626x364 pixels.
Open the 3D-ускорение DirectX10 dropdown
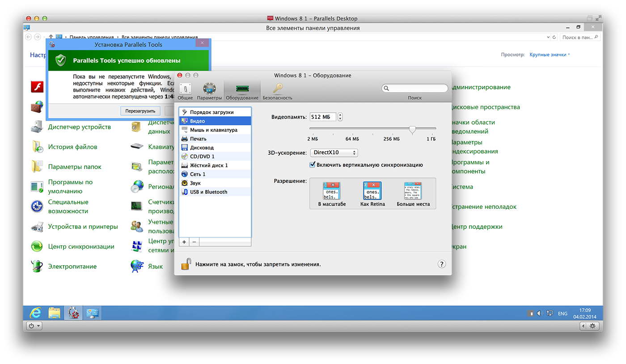point(334,153)
